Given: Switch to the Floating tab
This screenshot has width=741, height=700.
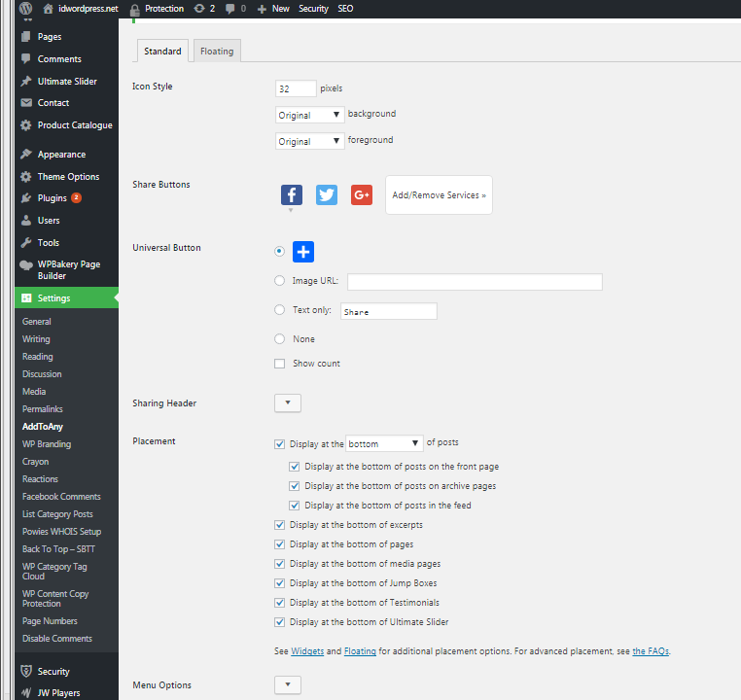Looking at the screenshot, I should click(217, 52).
